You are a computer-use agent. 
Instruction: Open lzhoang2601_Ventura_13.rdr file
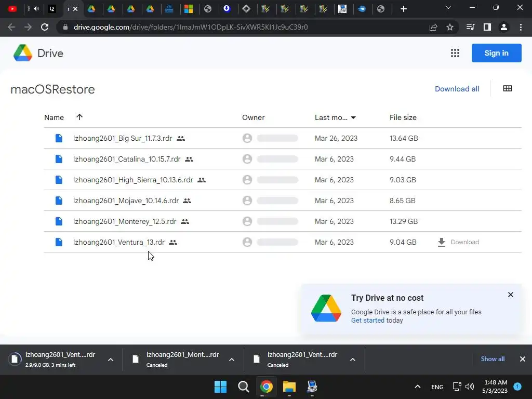point(119,242)
